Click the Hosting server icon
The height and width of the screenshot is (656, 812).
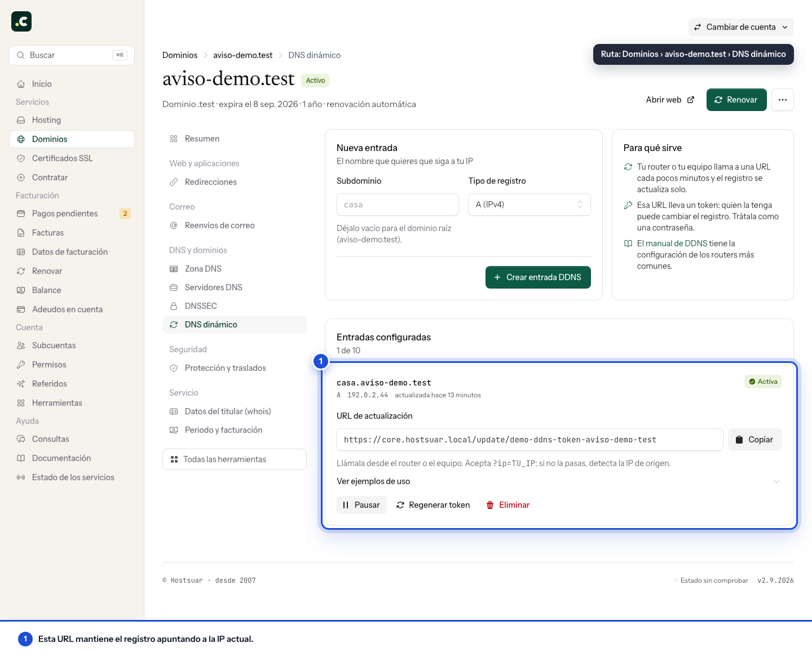point(21,120)
